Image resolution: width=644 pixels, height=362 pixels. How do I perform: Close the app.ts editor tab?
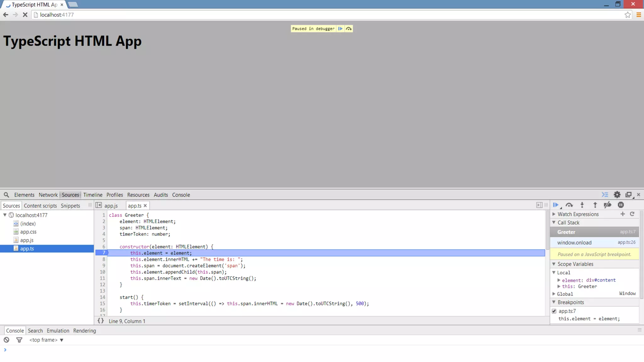tap(145, 206)
